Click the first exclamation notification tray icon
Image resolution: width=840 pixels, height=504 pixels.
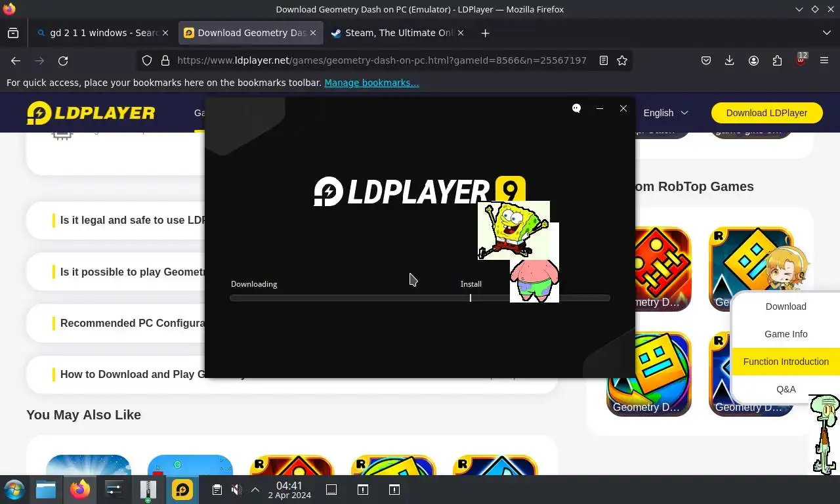point(363,490)
